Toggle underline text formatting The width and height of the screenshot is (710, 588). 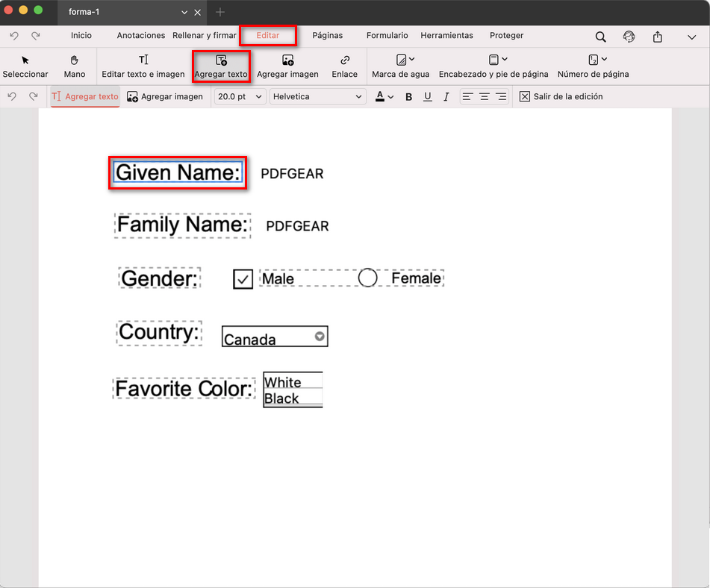[x=427, y=97]
